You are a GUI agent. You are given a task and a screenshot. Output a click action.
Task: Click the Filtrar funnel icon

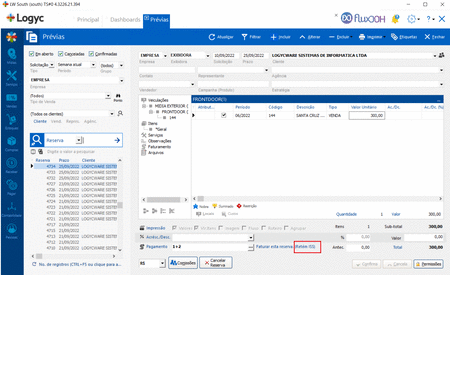[245, 37]
